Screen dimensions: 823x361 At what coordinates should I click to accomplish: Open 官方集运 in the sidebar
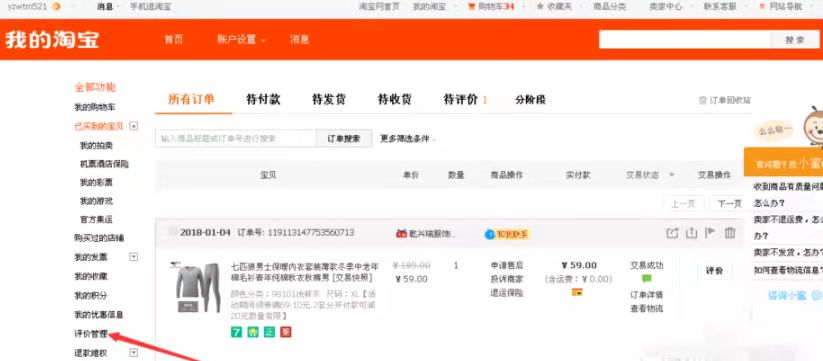pos(96,219)
